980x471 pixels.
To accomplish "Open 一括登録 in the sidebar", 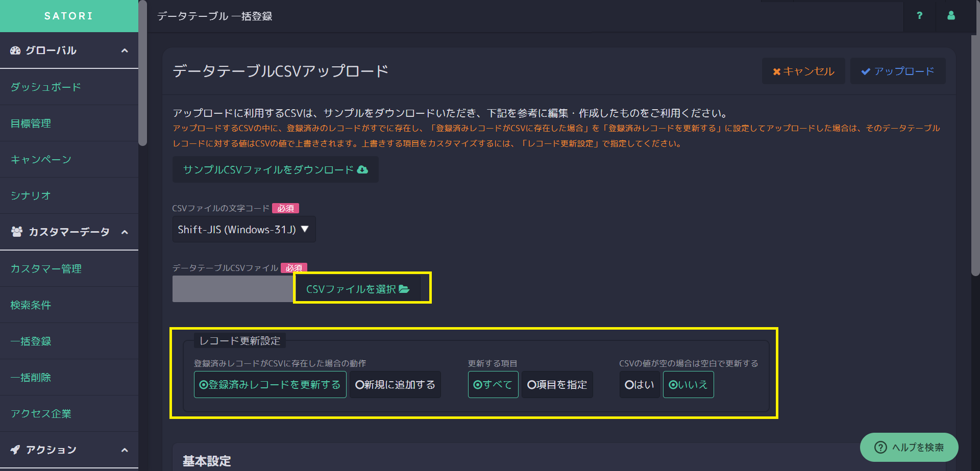I will pyautogui.click(x=31, y=341).
